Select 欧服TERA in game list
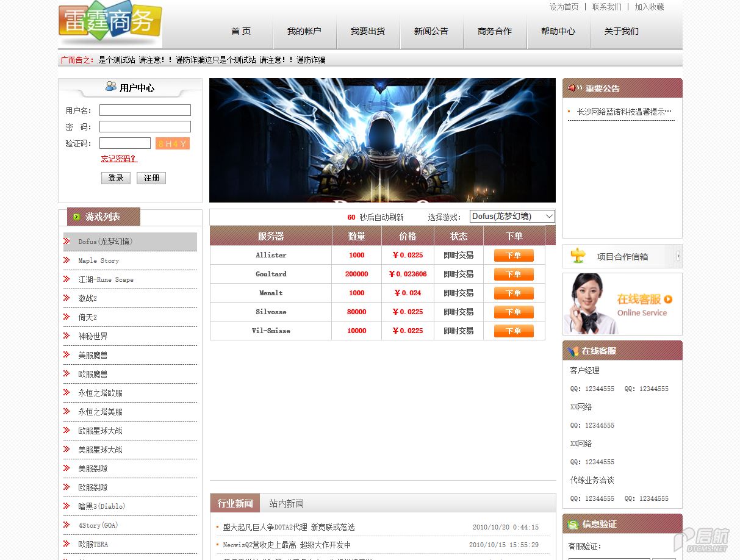This screenshot has height=560, width=740. click(130, 544)
